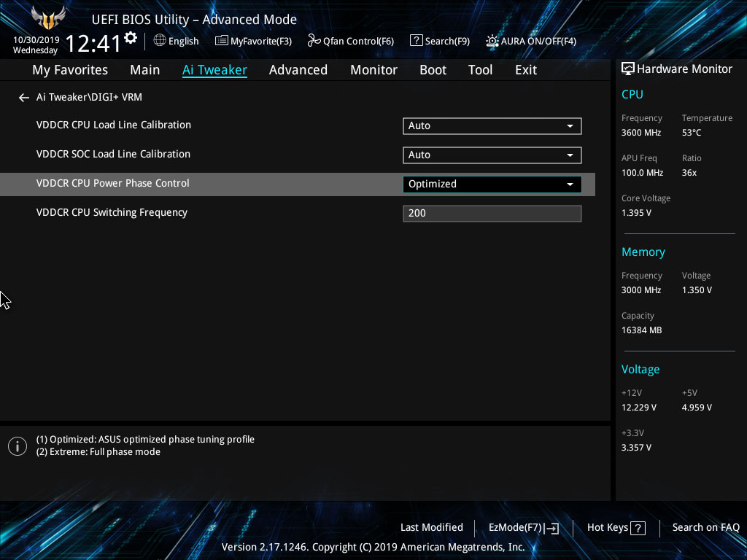This screenshot has width=747, height=560.
Task: Click memory frequency value 3000 MHz
Action: coord(641,290)
